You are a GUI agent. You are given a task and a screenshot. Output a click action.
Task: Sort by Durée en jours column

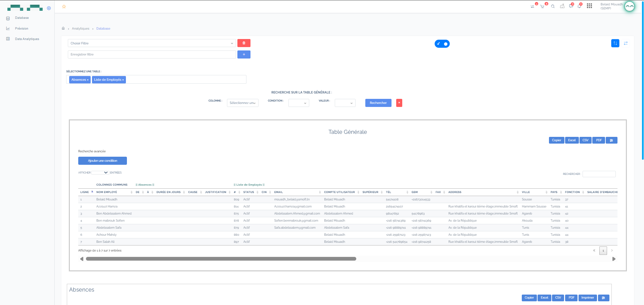[170, 192]
